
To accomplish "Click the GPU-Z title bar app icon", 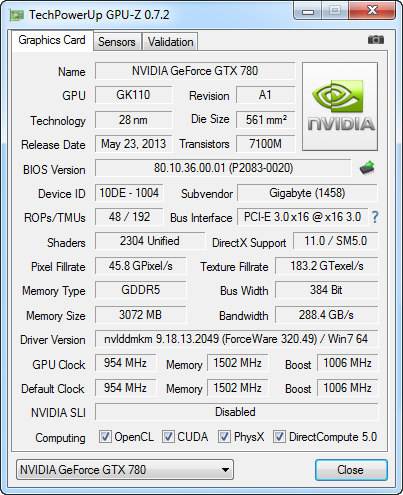I will [x=17, y=15].
